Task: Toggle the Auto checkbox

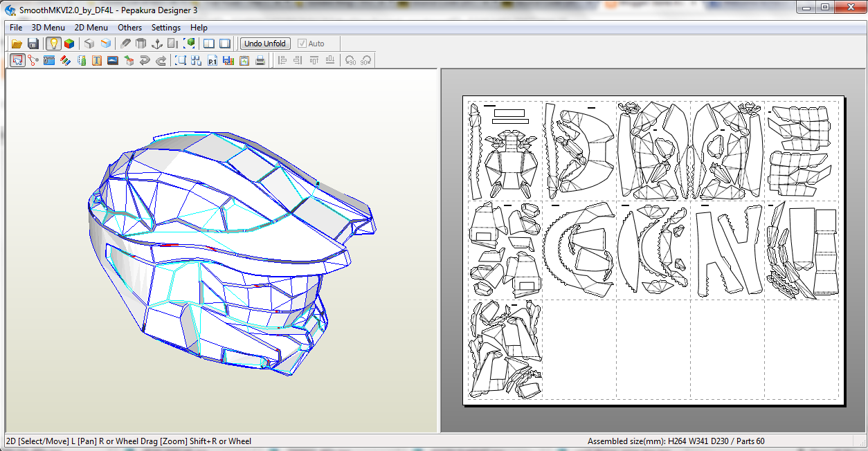Action: point(311,44)
